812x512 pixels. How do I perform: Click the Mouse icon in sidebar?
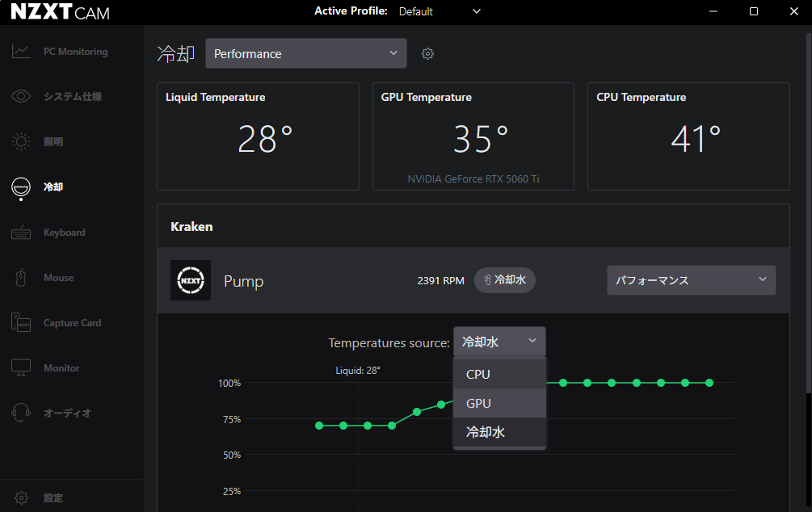pyautogui.click(x=21, y=278)
